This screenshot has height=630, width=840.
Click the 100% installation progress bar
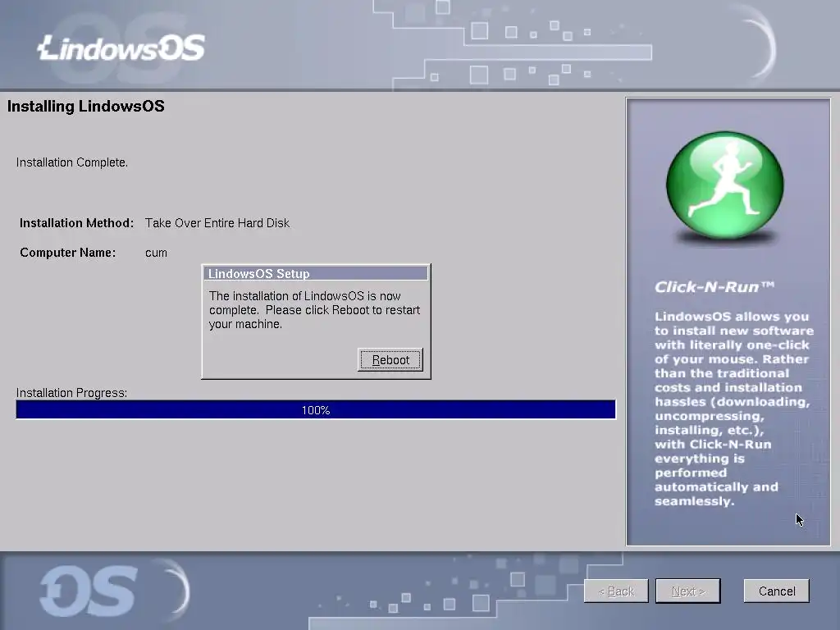coord(316,410)
